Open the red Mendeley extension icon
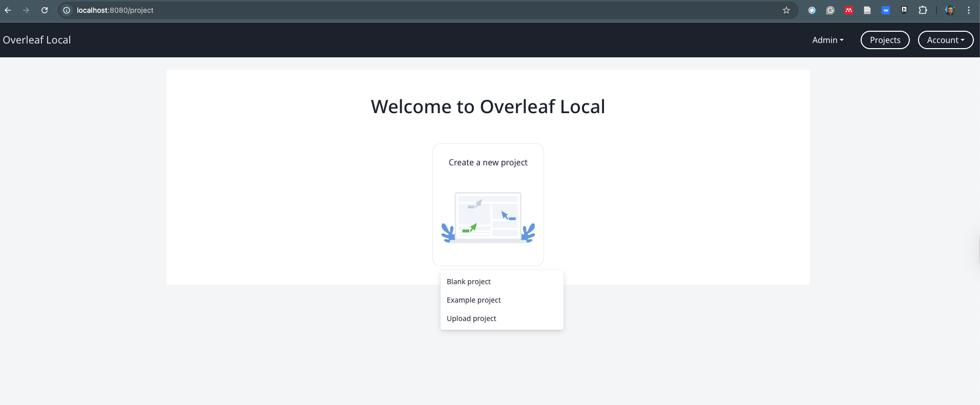 [849, 10]
